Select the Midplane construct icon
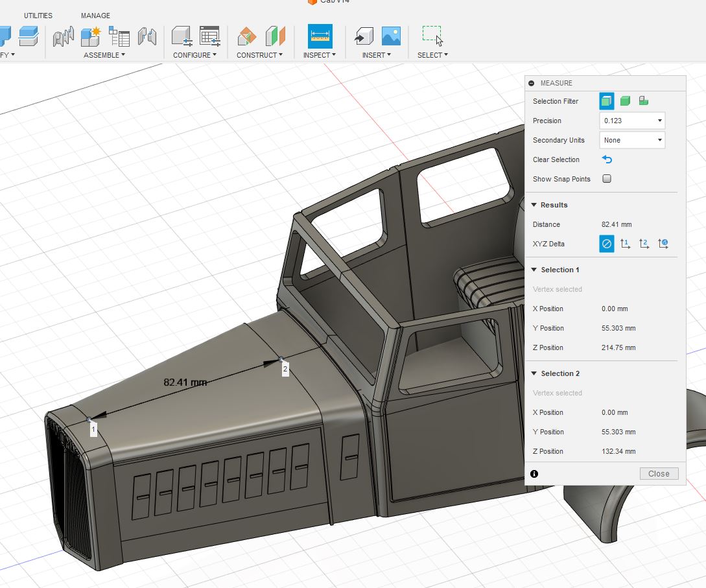 click(275, 36)
